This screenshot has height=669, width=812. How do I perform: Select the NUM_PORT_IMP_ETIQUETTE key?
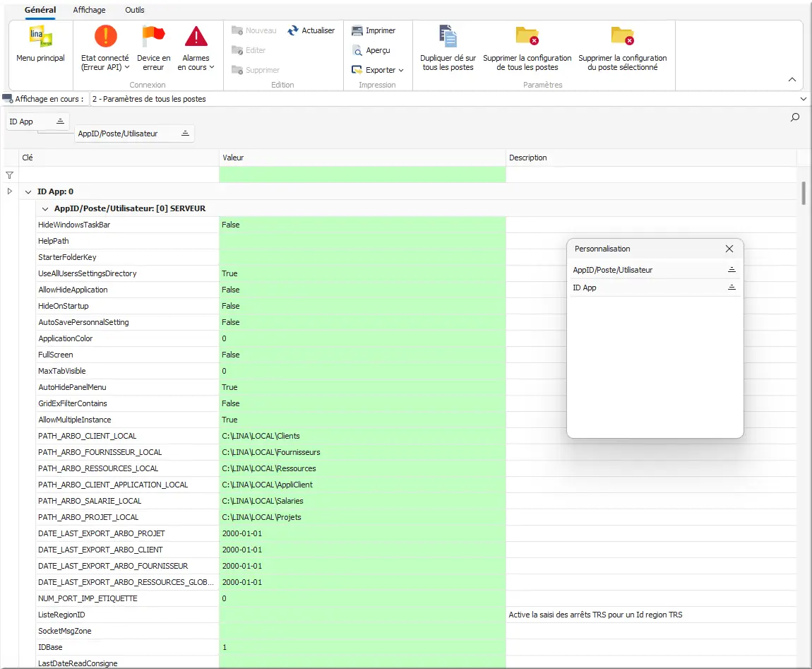[x=88, y=598]
